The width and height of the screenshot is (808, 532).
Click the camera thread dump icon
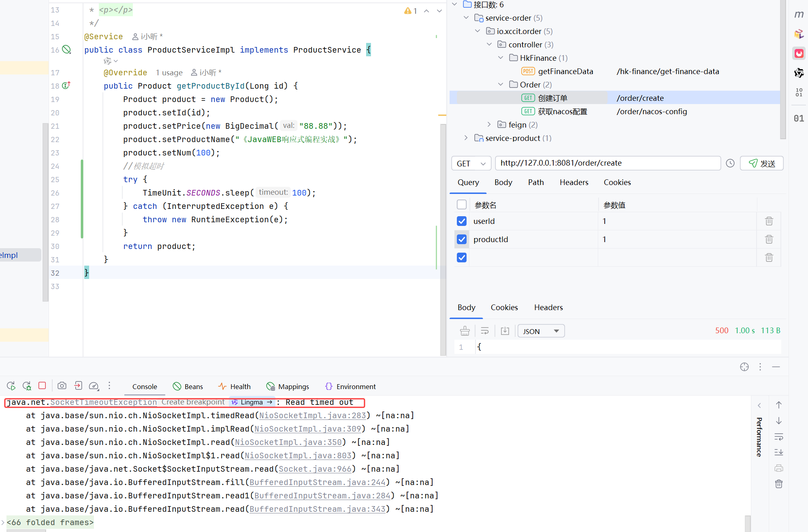62,386
